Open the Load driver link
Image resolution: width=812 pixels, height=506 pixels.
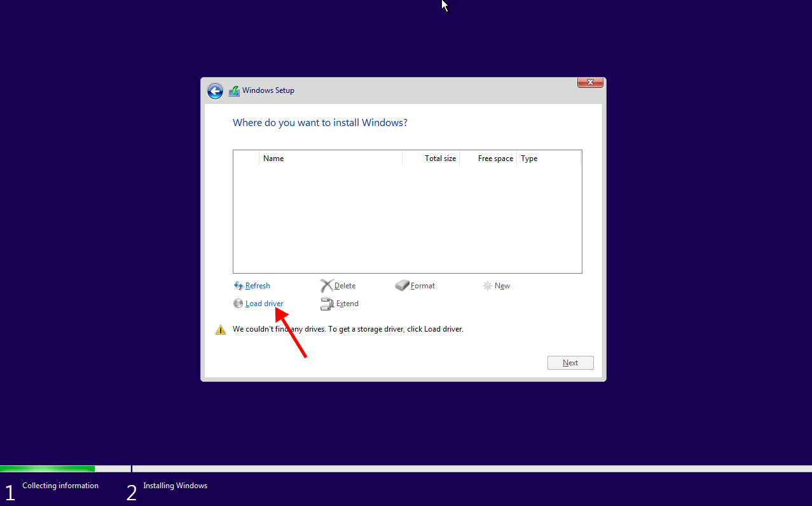[264, 304]
